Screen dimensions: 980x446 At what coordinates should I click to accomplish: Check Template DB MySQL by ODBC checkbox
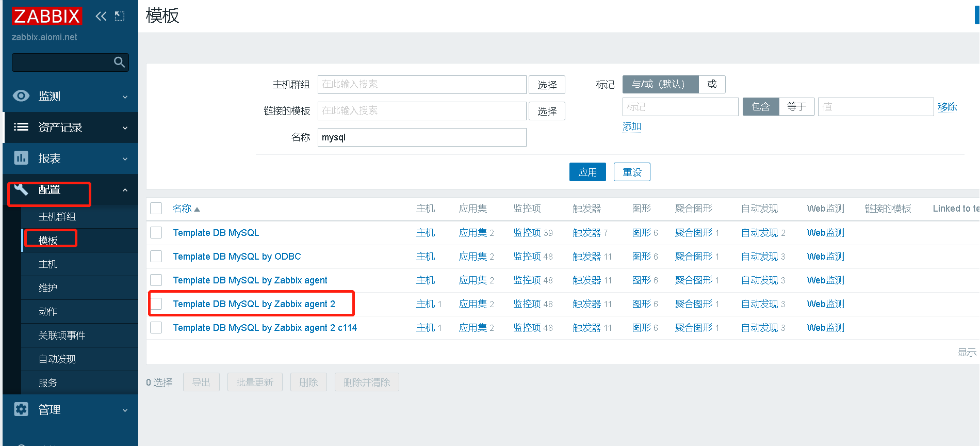[x=156, y=257]
